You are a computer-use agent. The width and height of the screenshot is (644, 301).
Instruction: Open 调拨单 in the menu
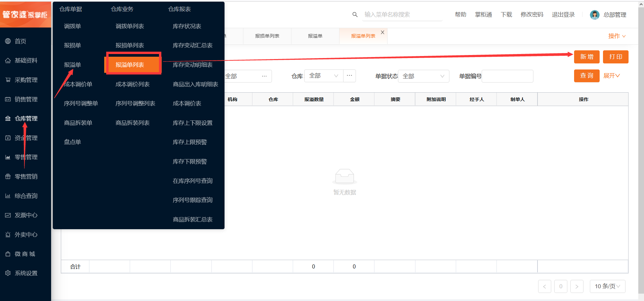point(73,26)
